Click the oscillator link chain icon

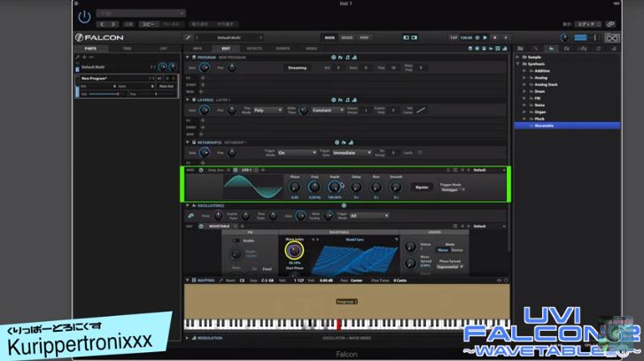pyautogui.click(x=190, y=216)
